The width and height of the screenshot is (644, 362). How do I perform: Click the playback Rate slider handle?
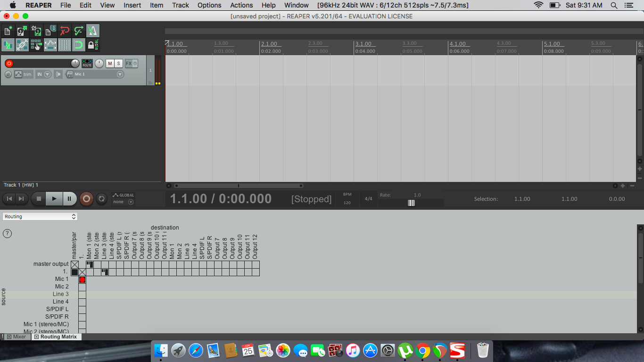point(412,203)
